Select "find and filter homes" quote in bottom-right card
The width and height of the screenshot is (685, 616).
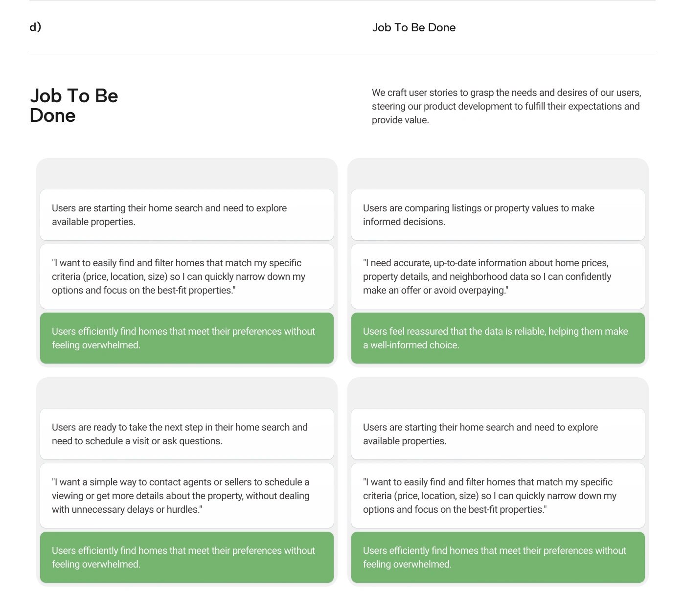coord(498,496)
